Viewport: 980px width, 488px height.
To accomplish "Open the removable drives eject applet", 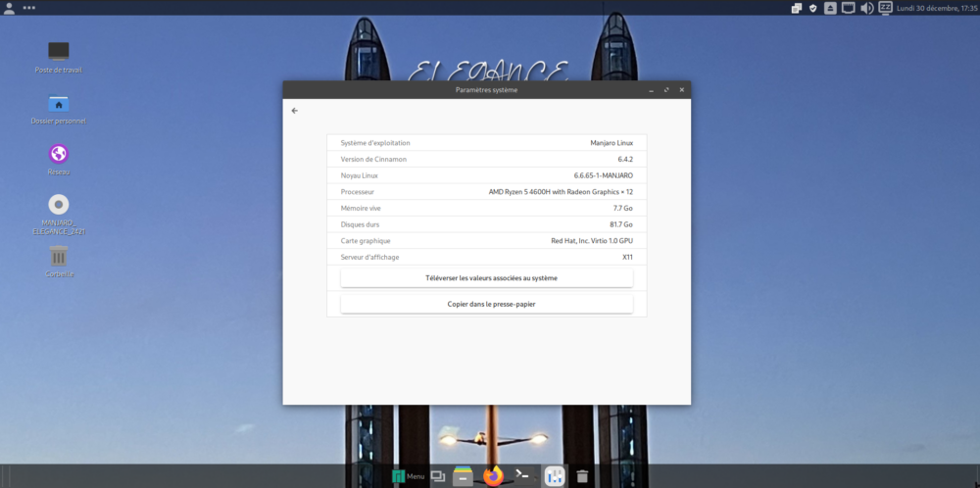I will (830, 8).
